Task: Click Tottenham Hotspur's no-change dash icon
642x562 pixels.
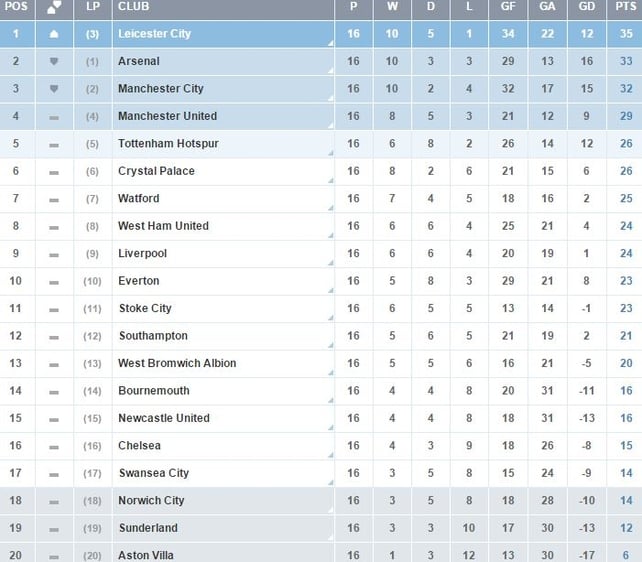Action: tap(54, 144)
